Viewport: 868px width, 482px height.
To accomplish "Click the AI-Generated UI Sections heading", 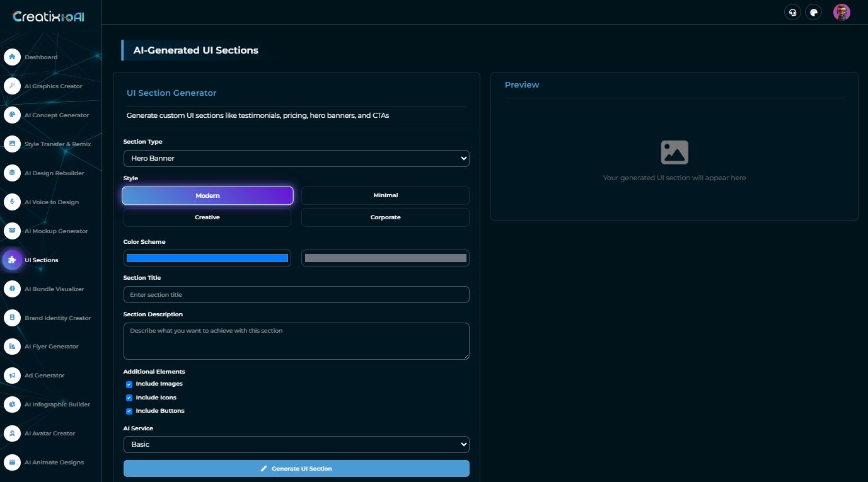I will point(196,50).
